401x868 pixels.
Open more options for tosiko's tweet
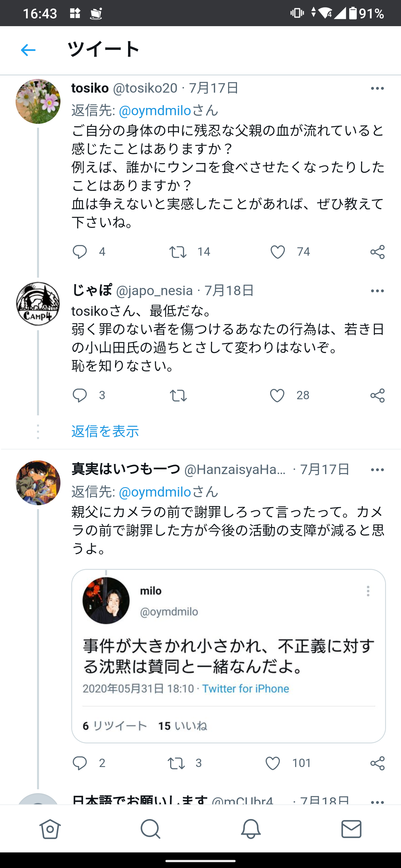[x=377, y=89]
